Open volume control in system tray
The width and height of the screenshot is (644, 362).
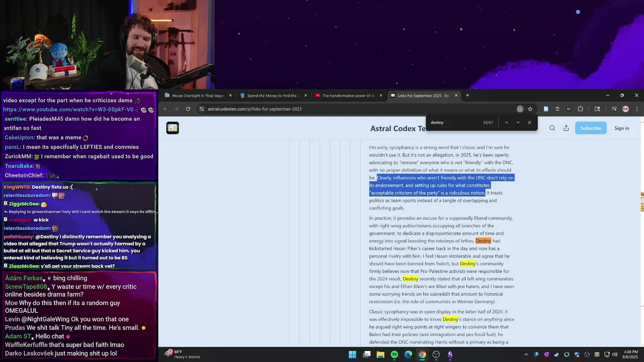pyautogui.click(x=615, y=355)
